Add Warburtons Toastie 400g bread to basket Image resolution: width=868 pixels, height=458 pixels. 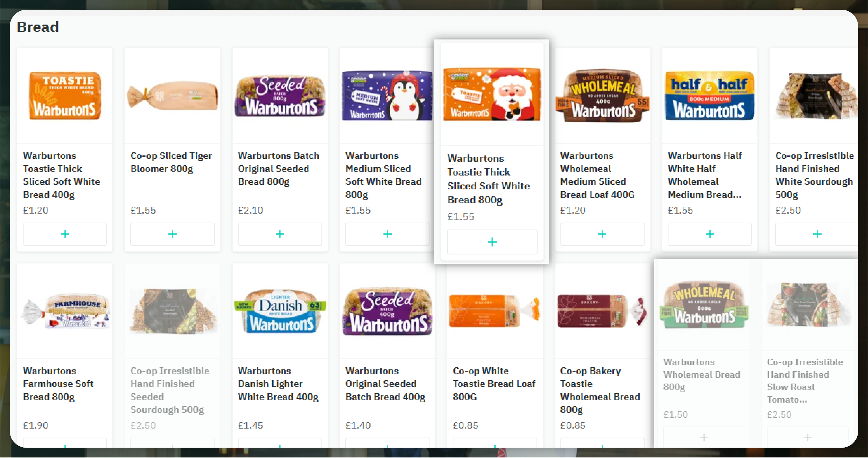[65, 234]
